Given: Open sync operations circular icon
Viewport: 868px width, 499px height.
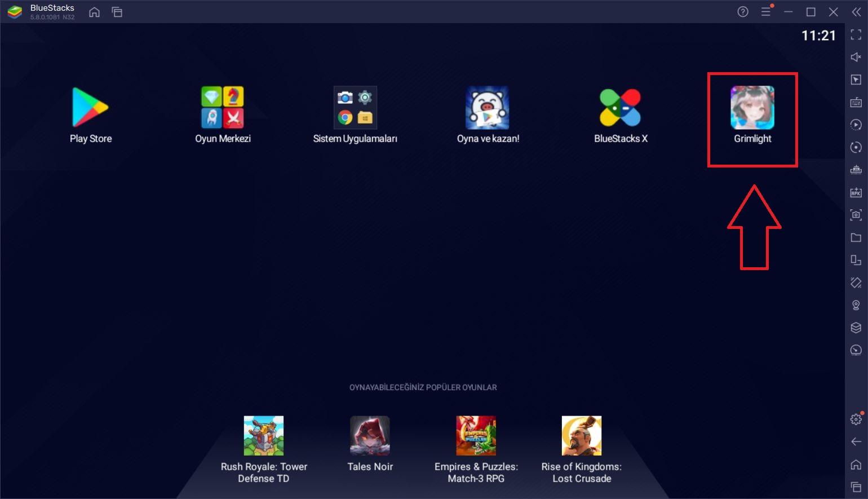Looking at the screenshot, I should tap(856, 147).
